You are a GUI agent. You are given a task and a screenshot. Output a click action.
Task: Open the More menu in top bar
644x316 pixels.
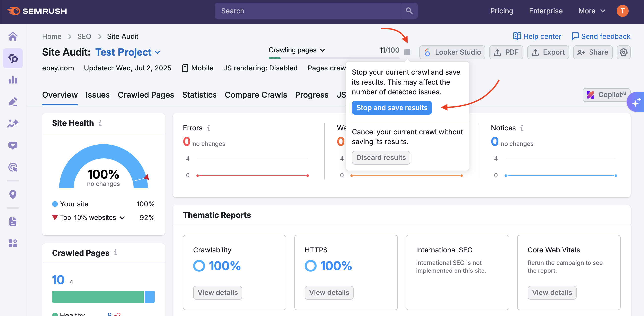(591, 11)
